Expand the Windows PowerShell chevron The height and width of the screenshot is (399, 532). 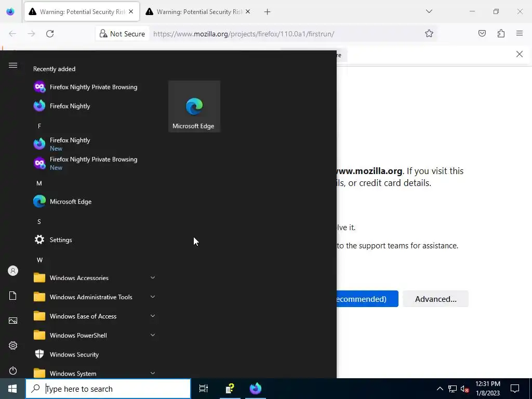[153, 335]
